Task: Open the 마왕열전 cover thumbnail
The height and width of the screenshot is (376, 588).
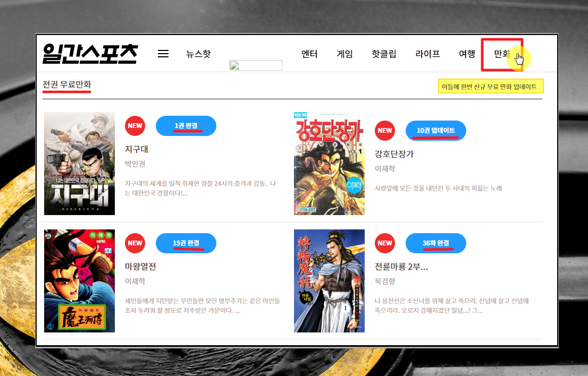Action: pos(80,281)
